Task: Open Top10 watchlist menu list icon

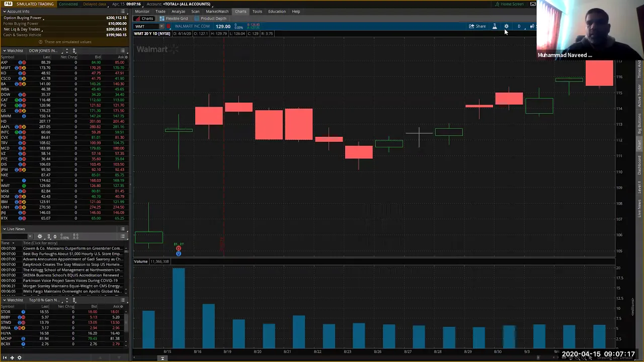Action: point(123,300)
